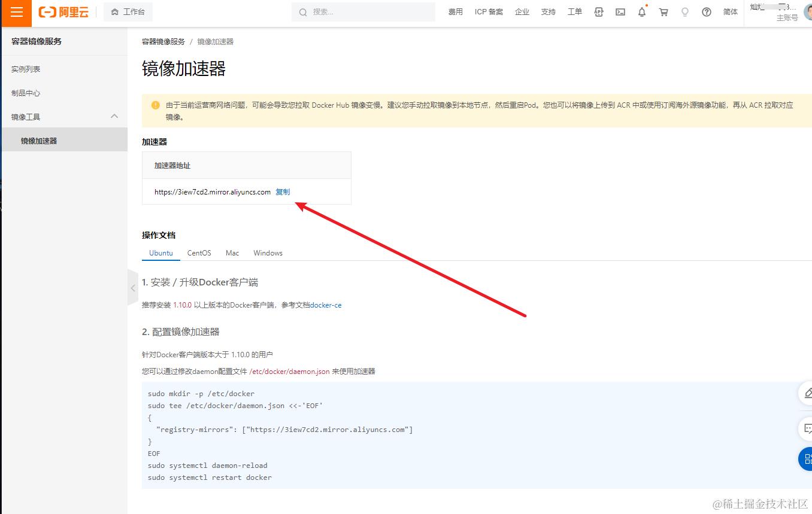Open the user avatar account menu
Image resolution: width=812 pixels, height=514 pixels.
click(x=808, y=12)
